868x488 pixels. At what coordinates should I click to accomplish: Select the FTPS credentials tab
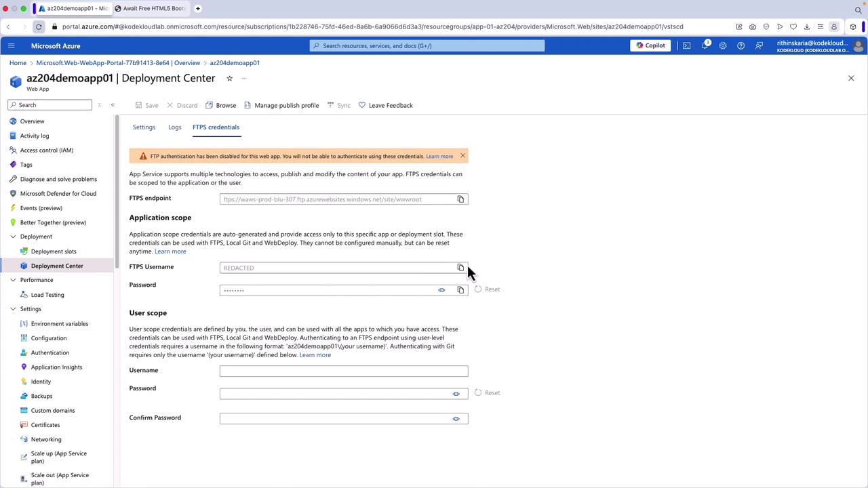coord(216,127)
